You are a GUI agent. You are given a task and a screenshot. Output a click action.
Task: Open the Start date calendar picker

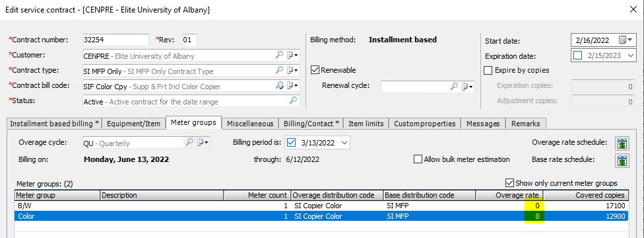[x=622, y=40]
